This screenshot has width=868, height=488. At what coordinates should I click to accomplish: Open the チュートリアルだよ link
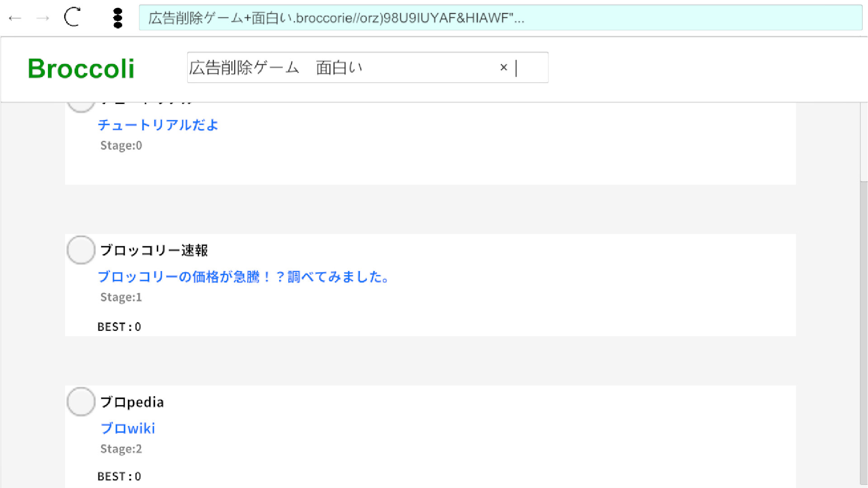pos(158,125)
